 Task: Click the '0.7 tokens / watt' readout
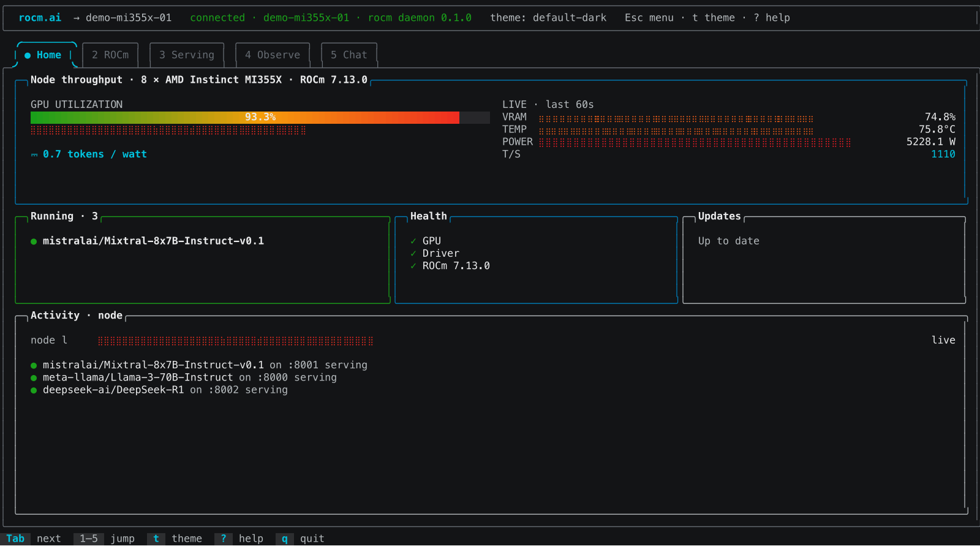(x=95, y=154)
